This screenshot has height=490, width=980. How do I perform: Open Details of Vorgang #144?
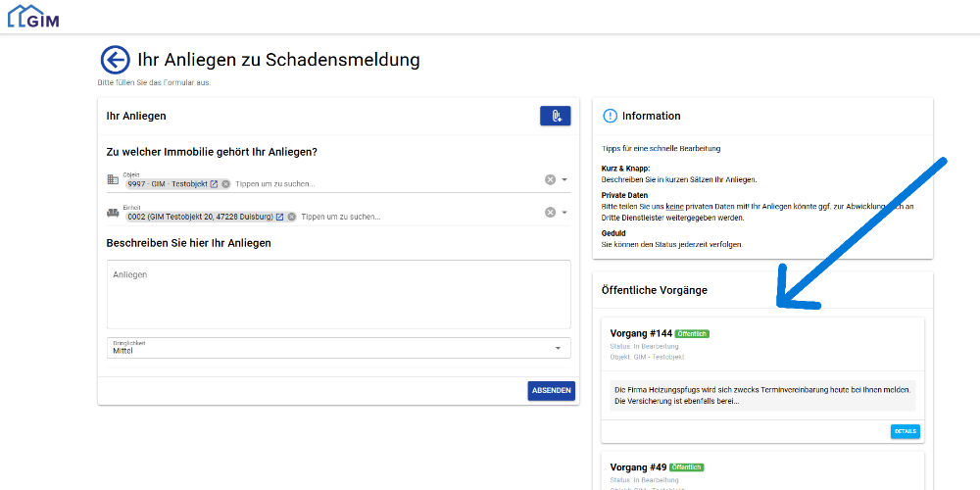click(x=905, y=431)
